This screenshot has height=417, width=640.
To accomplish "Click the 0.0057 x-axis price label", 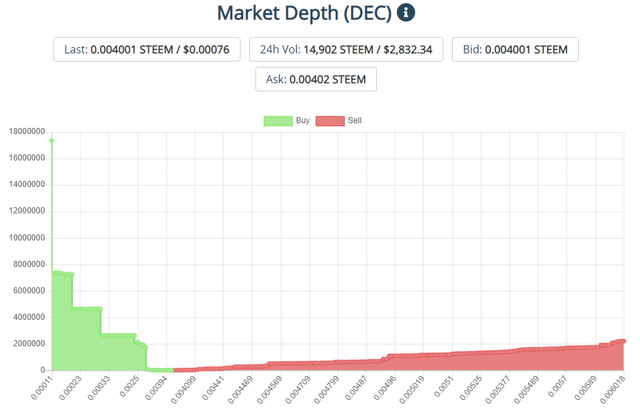I will pos(558,386).
